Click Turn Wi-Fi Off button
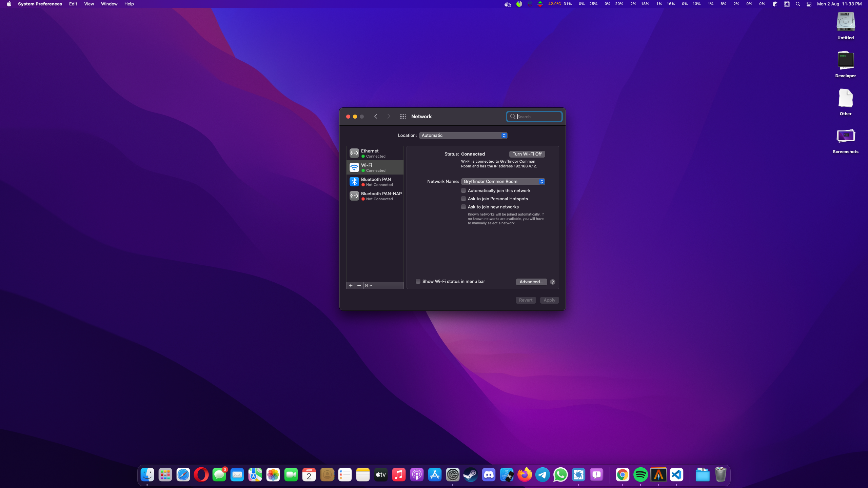The image size is (868, 488). pyautogui.click(x=527, y=154)
